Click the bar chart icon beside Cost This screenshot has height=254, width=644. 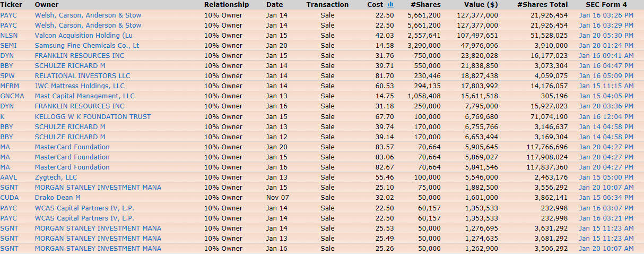[390, 5]
